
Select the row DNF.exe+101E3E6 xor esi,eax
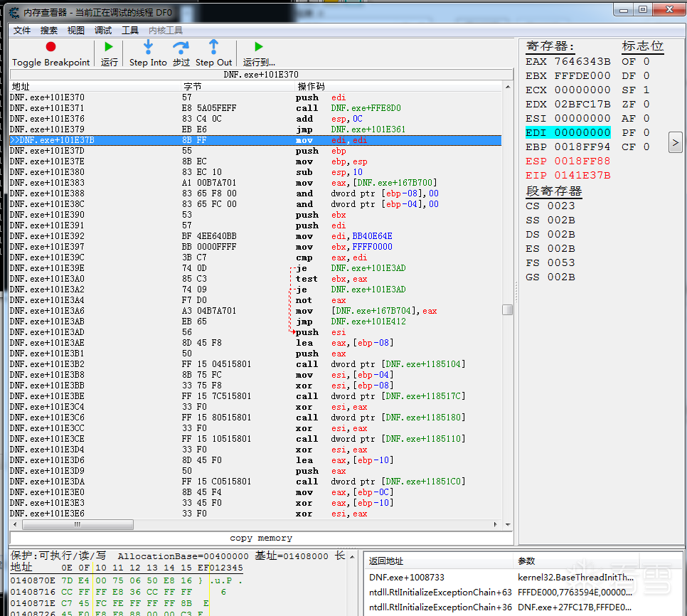[x=255, y=514]
